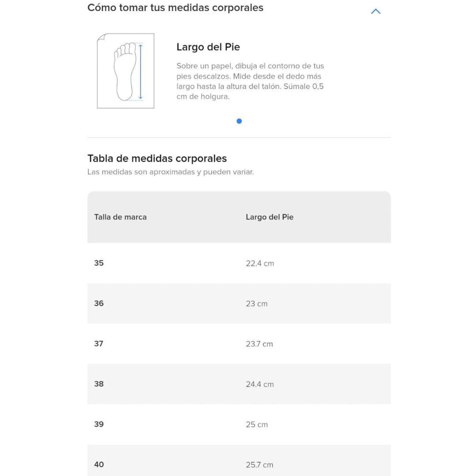Viewport: 476px width, 476px height.
Task: Click the 'Talla de marca' column header
Action: coord(120,217)
